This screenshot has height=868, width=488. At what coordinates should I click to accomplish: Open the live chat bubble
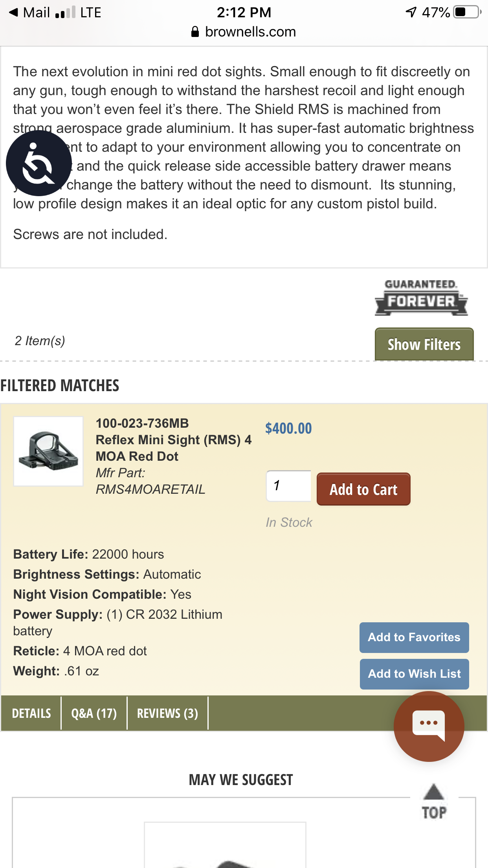(429, 726)
